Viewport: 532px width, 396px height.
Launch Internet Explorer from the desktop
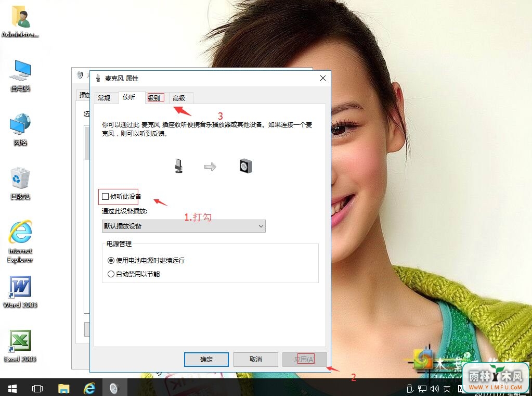click(20, 241)
